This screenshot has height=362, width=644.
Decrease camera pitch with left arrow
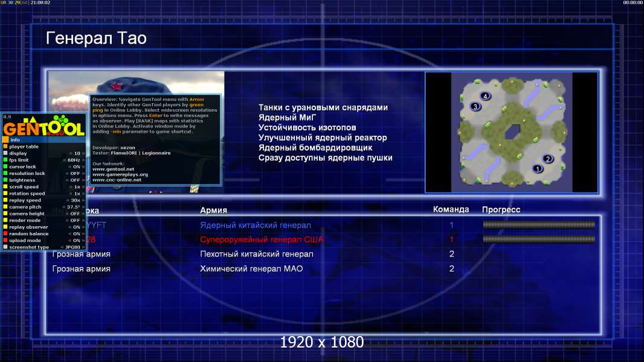click(64, 207)
